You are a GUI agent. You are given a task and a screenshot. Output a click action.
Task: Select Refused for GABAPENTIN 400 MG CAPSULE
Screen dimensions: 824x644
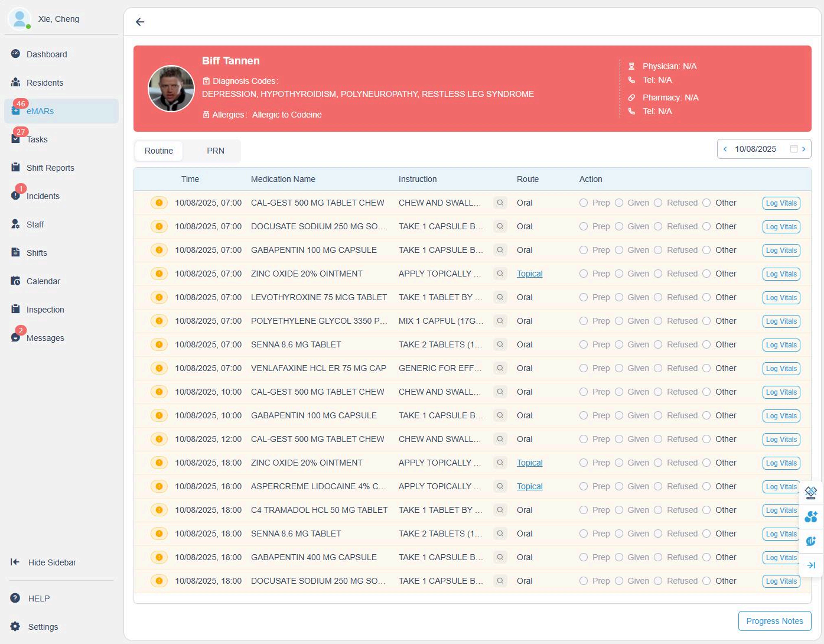pyautogui.click(x=658, y=557)
